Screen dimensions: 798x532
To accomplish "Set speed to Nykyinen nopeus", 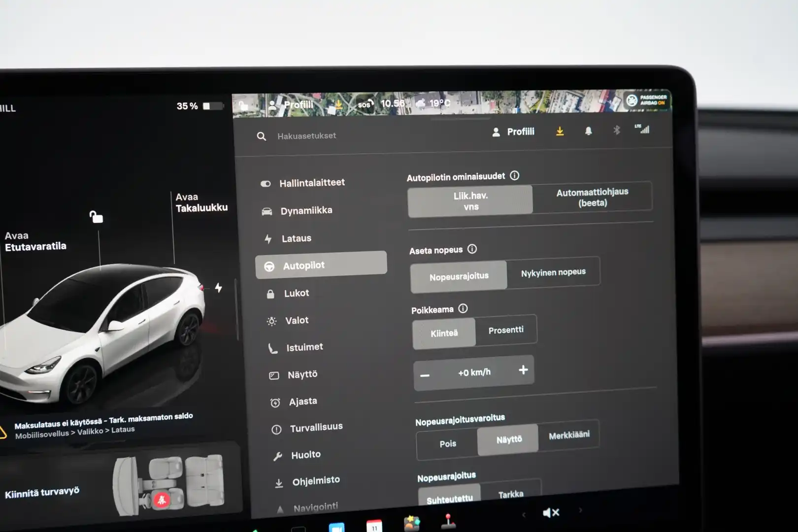I will 553,272.
